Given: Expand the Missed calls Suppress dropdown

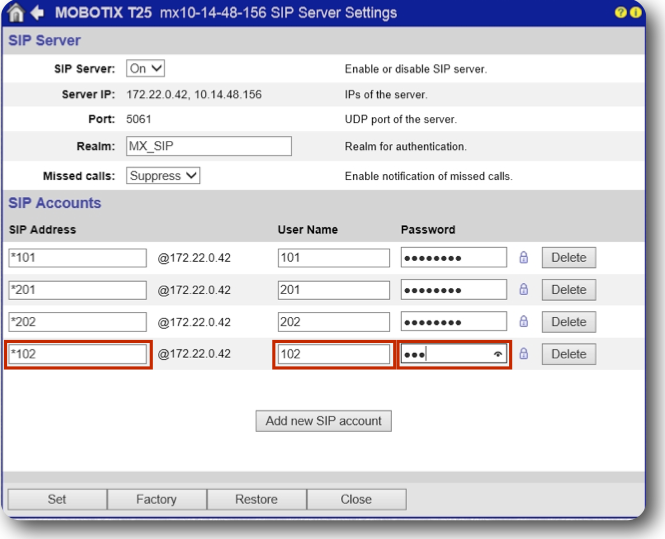Looking at the screenshot, I should click(164, 176).
